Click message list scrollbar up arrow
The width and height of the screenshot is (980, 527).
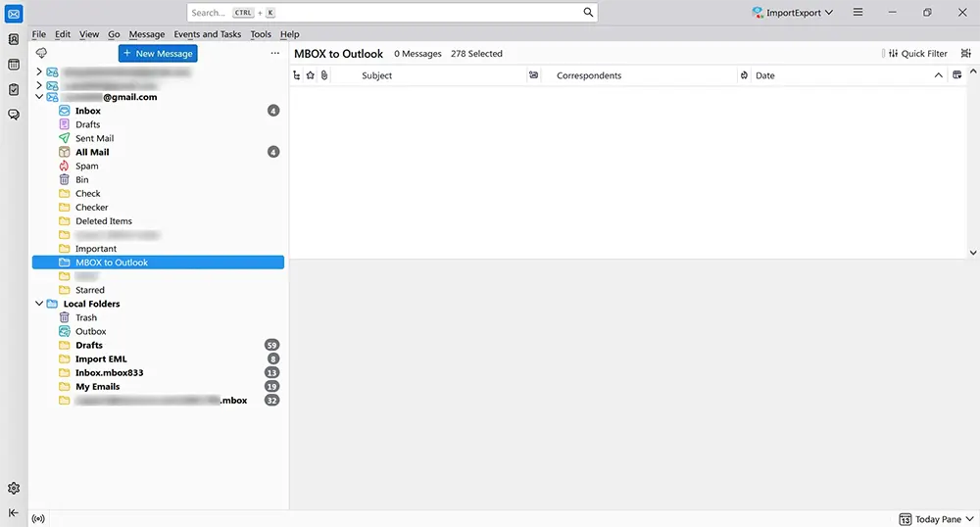coord(973,72)
